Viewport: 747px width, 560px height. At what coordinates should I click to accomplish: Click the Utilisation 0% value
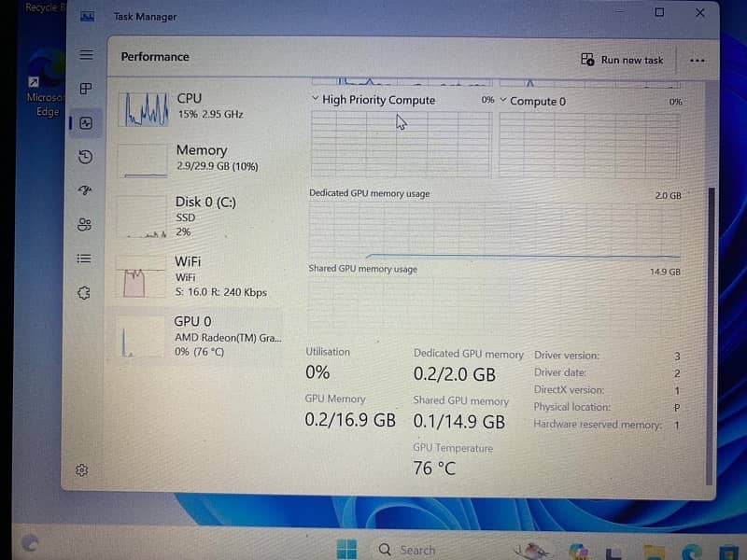pyautogui.click(x=317, y=371)
